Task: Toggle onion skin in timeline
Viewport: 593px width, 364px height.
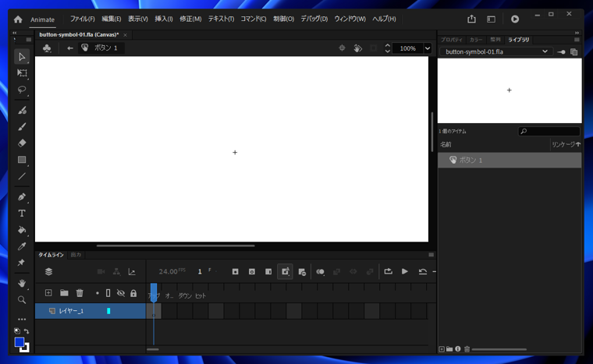Action: pyautogui.click(x=321, y=271)
